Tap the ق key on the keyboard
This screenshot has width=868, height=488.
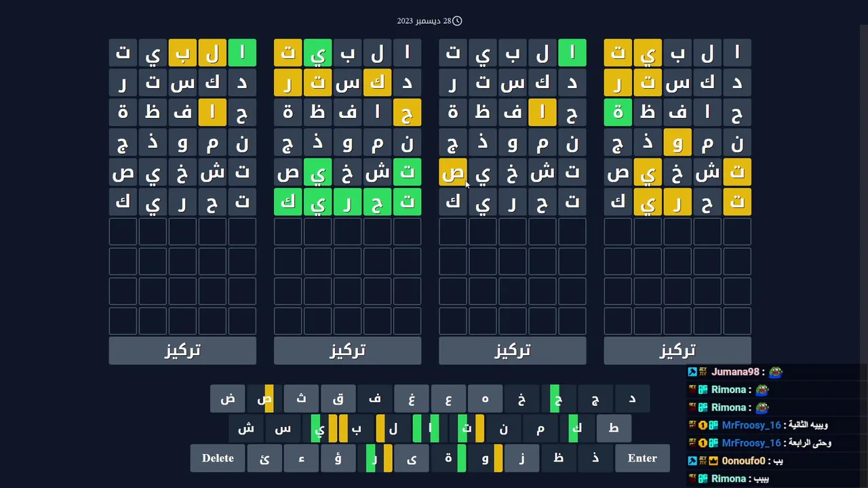coord(338,399)
